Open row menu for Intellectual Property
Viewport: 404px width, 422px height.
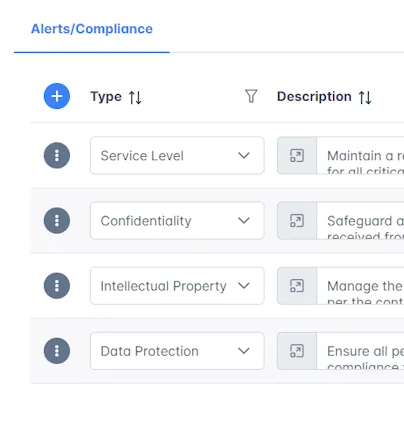57,286
